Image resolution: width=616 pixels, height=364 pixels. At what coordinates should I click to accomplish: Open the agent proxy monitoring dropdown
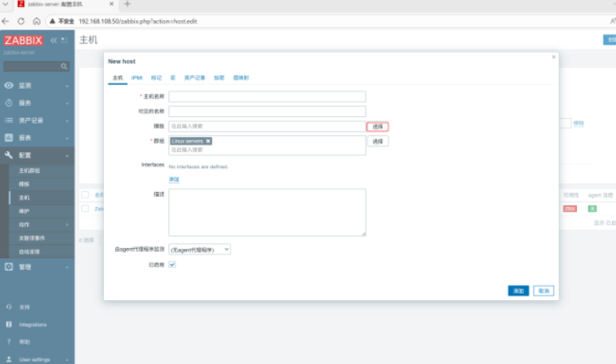(x=199, y=250)
